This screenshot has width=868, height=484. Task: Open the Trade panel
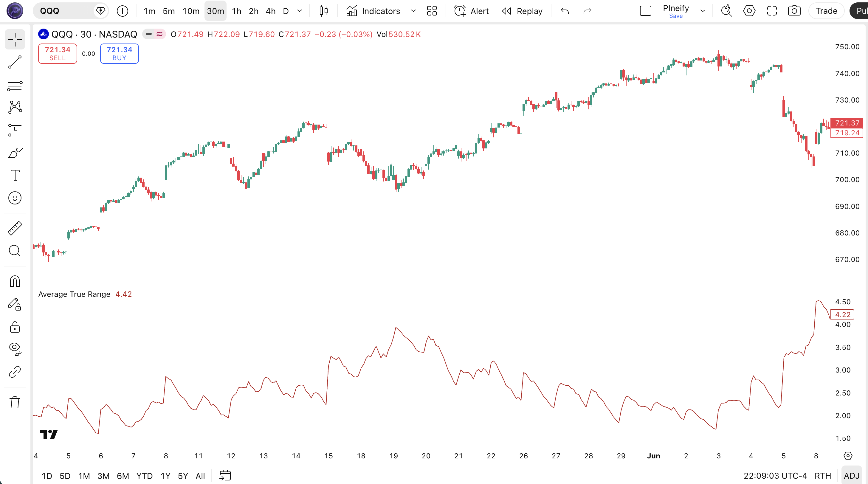click(826, 11)
